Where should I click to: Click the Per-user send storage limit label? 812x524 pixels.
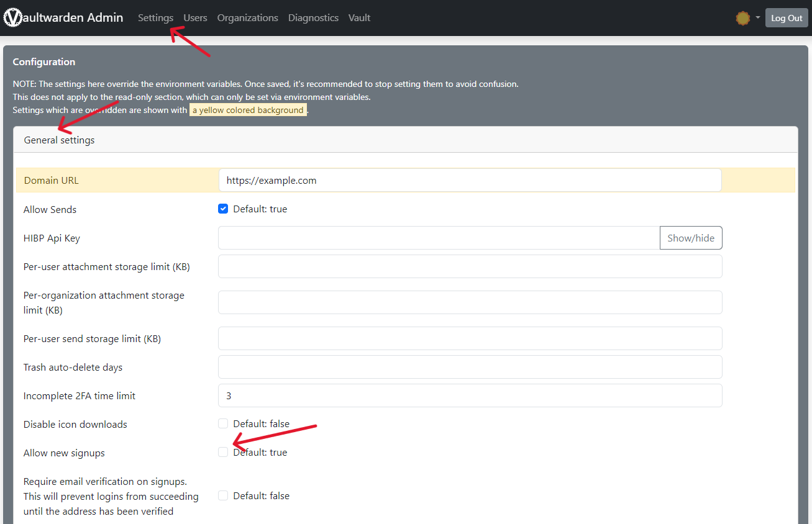[93, 339]
